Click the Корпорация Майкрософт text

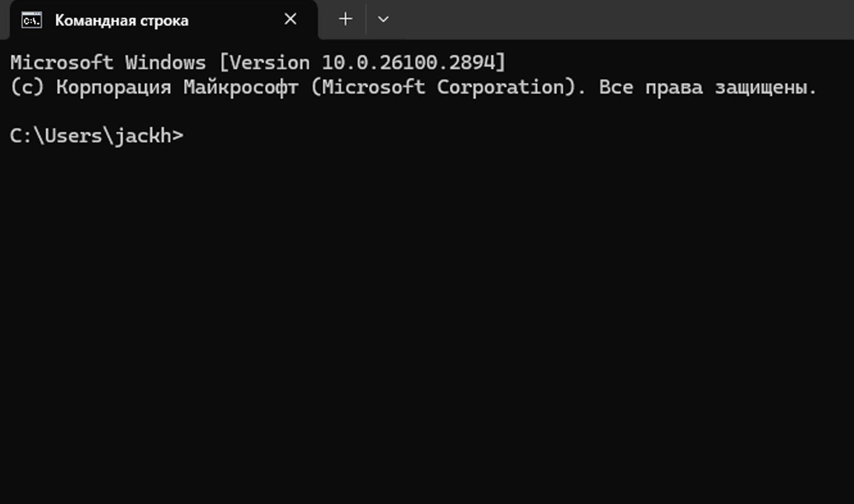[x=177, y=87]
